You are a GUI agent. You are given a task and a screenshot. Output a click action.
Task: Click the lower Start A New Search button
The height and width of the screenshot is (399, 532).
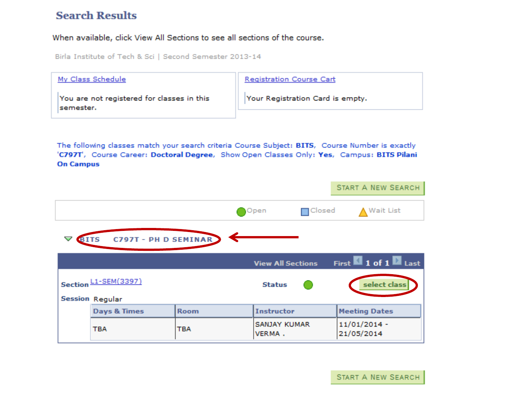(378, 377)
